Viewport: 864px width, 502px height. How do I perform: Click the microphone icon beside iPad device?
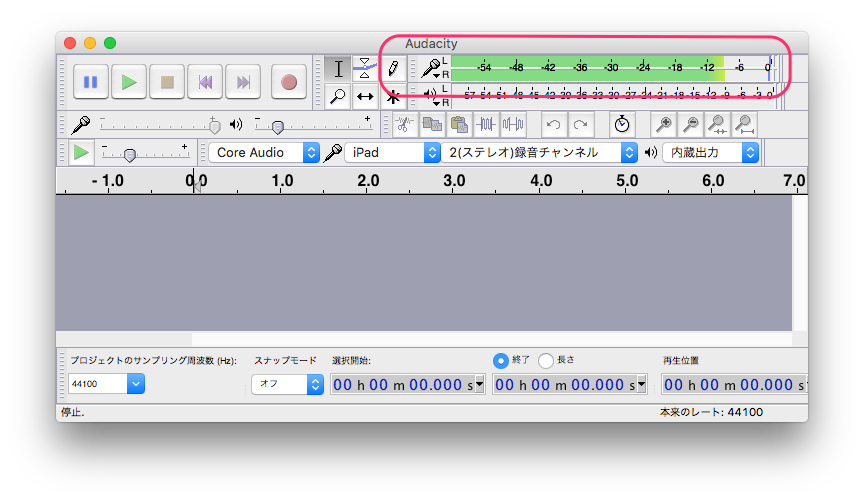333,153
